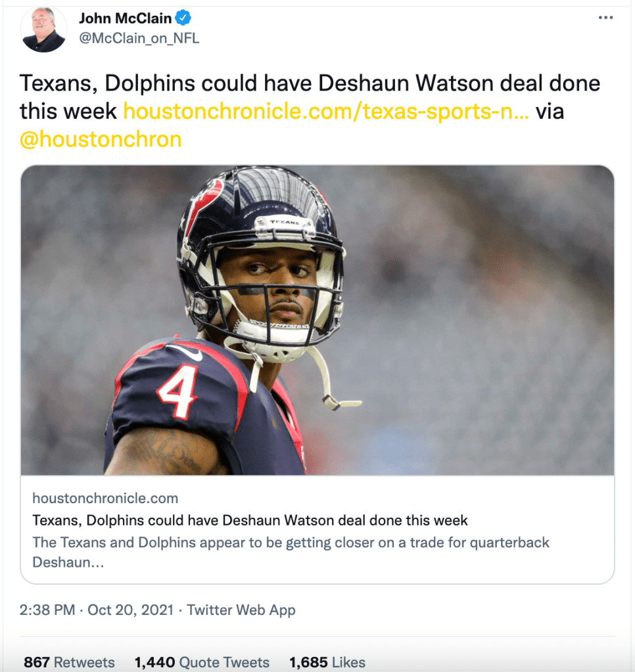This screenshot has height=672, width=635.
Task: Open the Deshaun Watson article image
Action: point(317,320)
